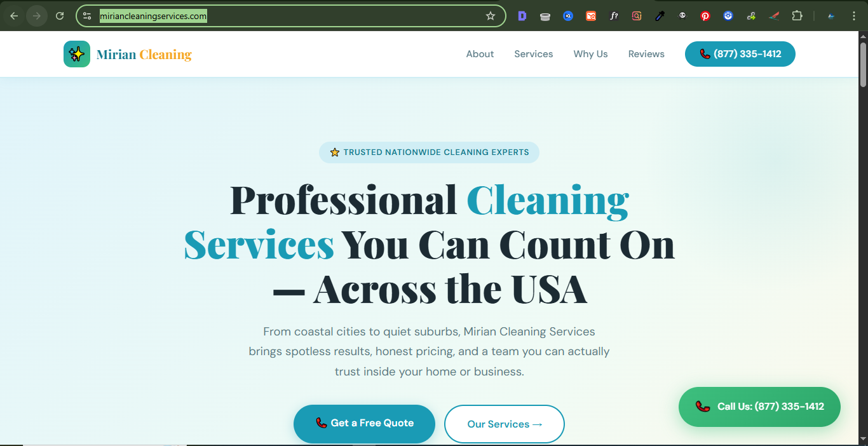Image resolution: width=868 pixels, height=446 pixels.
Task: Click the orange mail search extension icon
Action: (591, 16)
